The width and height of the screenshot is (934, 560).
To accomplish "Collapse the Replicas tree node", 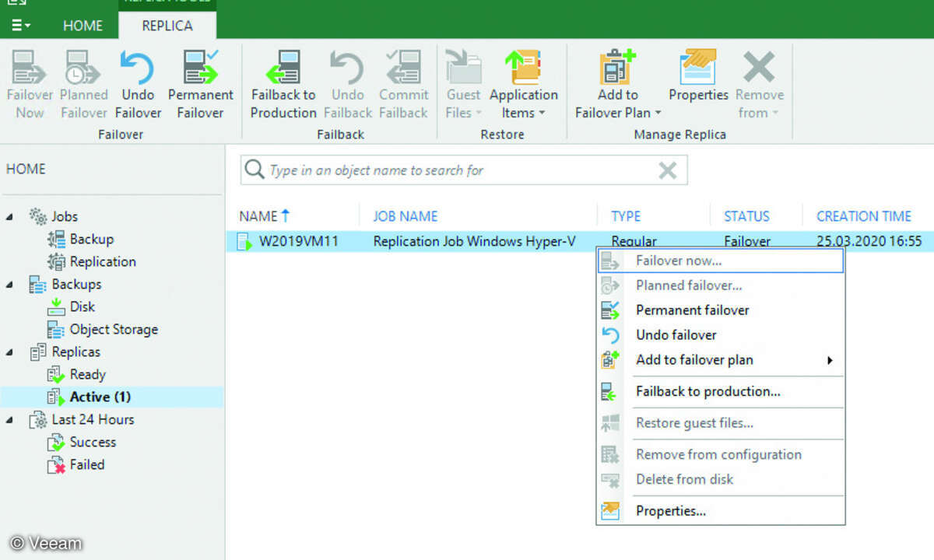I will [x=10, y=352].
